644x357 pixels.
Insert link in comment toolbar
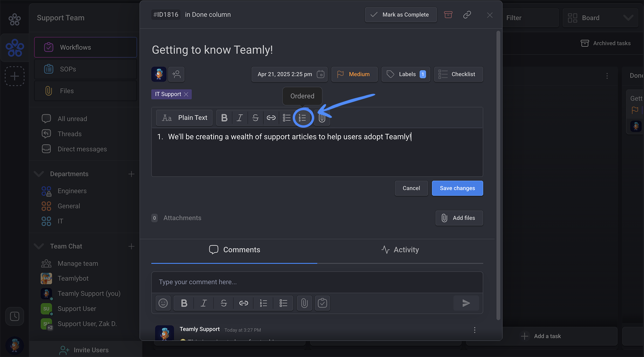coord(243,303)
